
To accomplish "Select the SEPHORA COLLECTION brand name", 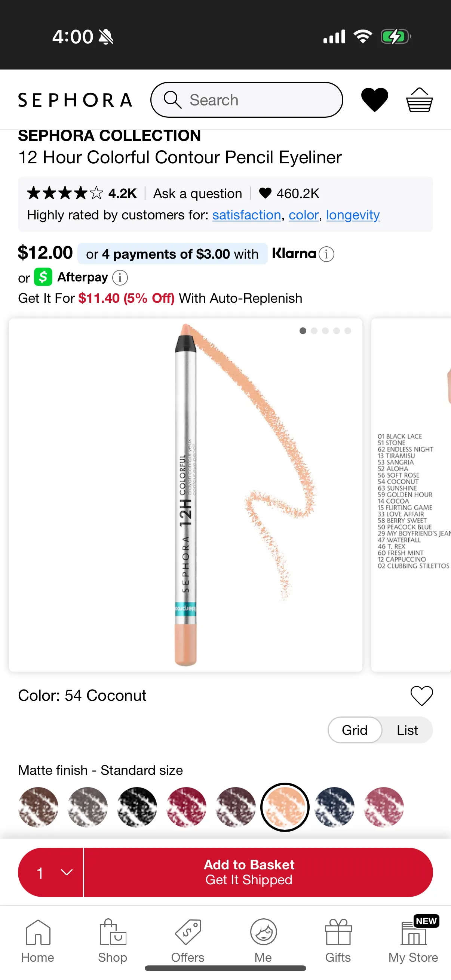I will (x=110, y=135).
